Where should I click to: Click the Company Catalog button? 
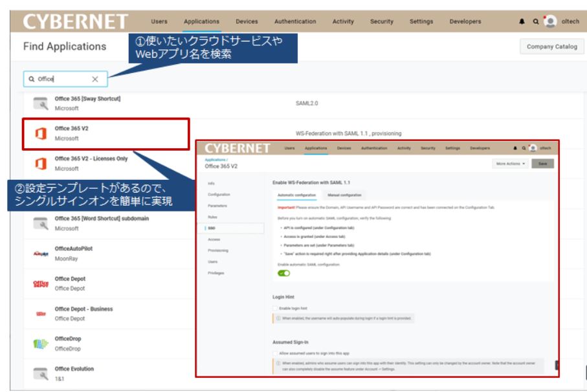551,47
